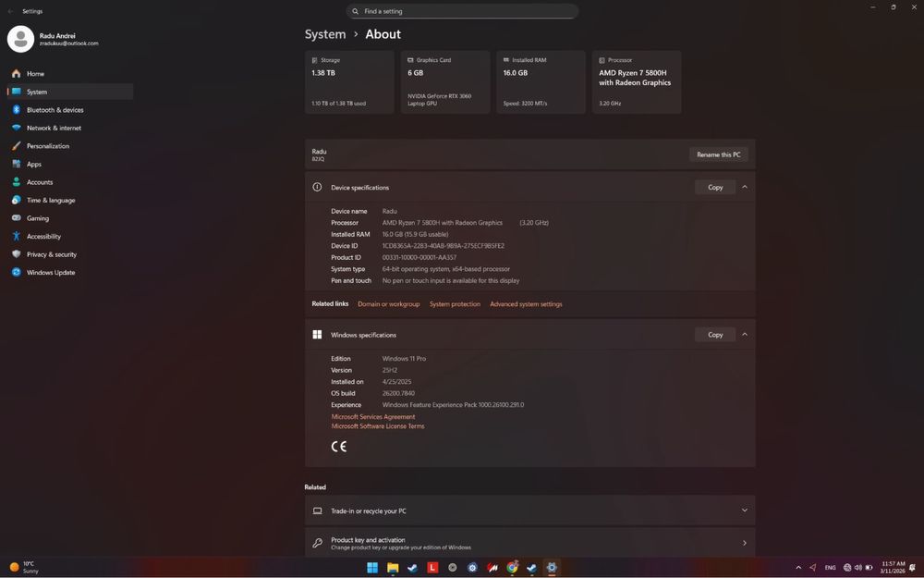Collapse the Windows specifications section
Screen dimensions: 924x578
point(745,335)
